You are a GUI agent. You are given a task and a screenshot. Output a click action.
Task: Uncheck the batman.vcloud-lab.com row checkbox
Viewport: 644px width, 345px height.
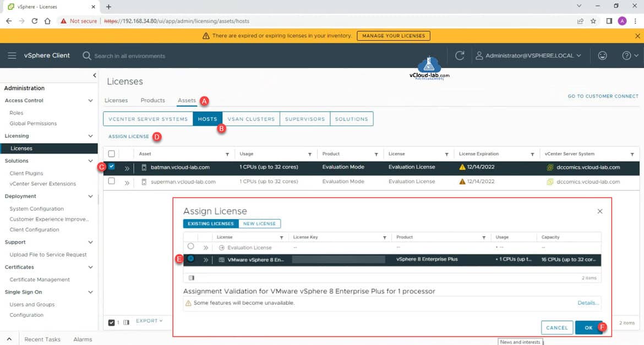point(111,166)
